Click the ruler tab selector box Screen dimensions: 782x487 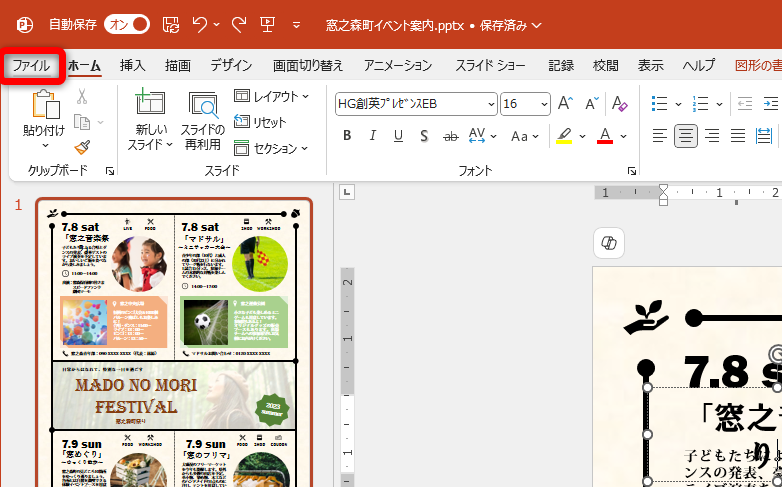point(347,192)
